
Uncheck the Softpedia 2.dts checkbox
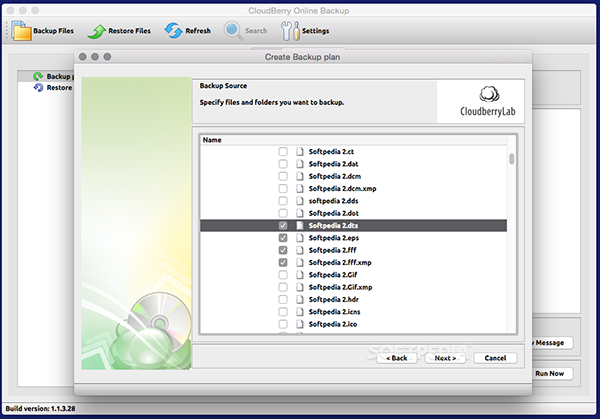[x=283, y=225]
